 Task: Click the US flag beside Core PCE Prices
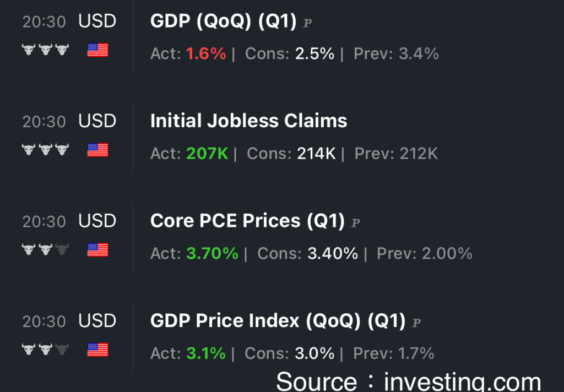coord(97,251)
